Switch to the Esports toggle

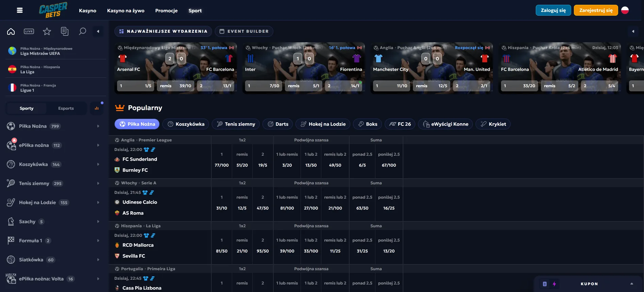pos(66,108)
